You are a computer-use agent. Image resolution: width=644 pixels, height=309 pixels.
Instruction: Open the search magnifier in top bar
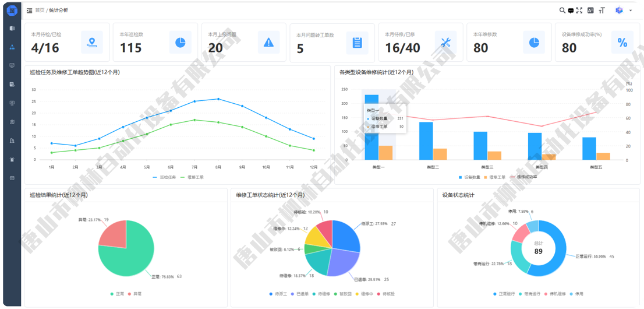click(562, 10)
